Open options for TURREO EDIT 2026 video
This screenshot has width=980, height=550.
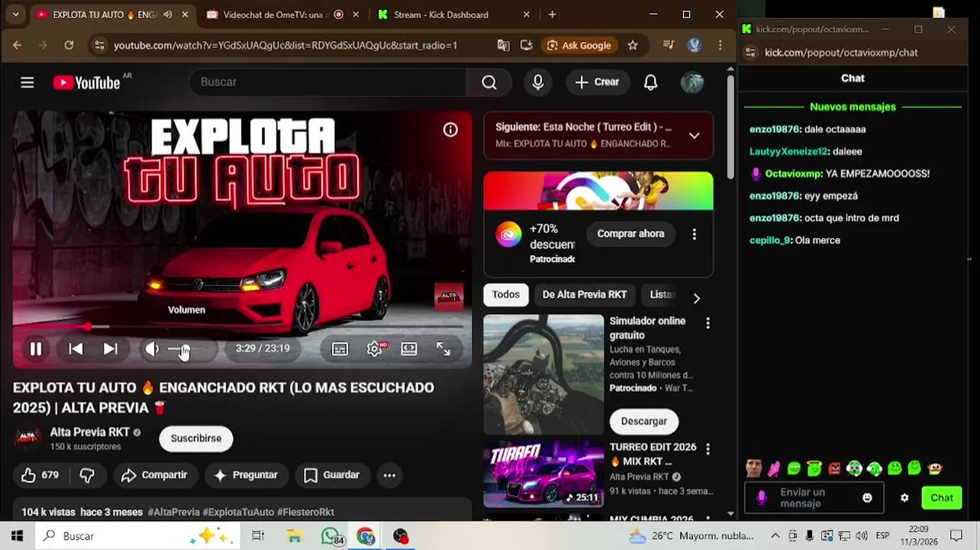point(708,449)
